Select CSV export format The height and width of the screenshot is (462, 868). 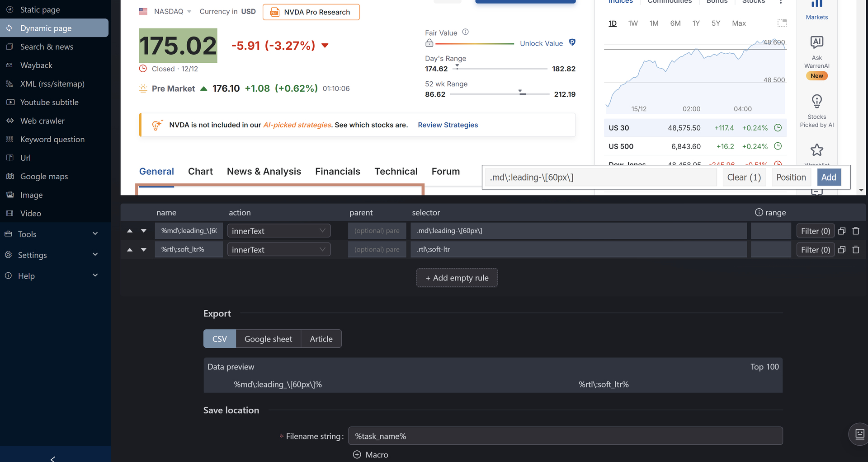[219, 339]
